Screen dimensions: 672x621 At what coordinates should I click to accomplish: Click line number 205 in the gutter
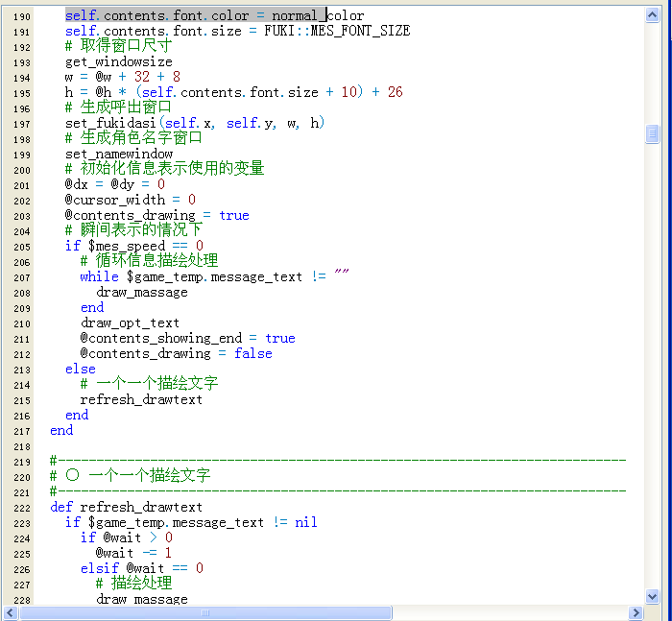(x=21, y=247)
